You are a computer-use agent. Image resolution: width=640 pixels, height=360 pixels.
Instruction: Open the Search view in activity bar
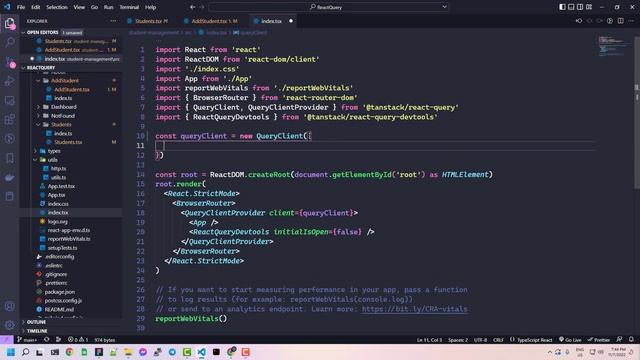pyautogui.click(x=9, y=42)
